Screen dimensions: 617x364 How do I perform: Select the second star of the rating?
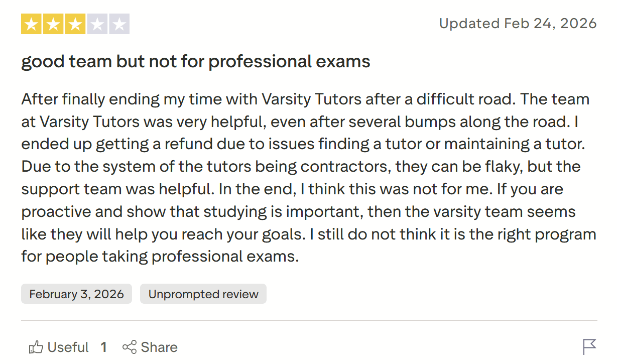[54, 23]
